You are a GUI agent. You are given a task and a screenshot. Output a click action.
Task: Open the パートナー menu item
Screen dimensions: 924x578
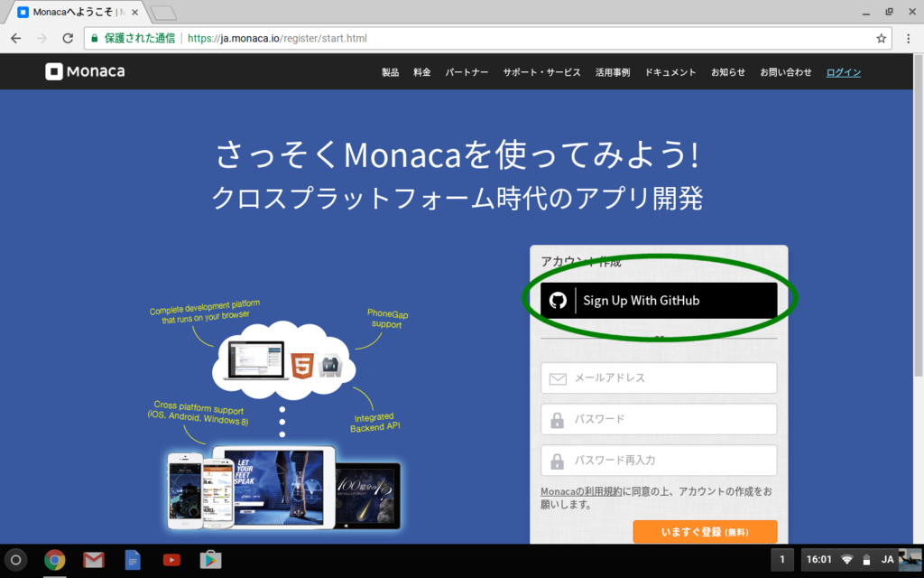(x=467, y=72)
